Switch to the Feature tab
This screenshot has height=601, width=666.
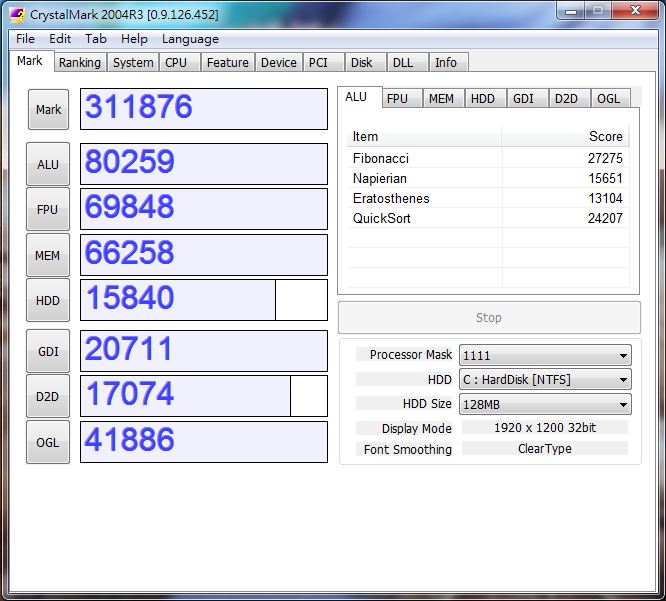tap(228, 62)
